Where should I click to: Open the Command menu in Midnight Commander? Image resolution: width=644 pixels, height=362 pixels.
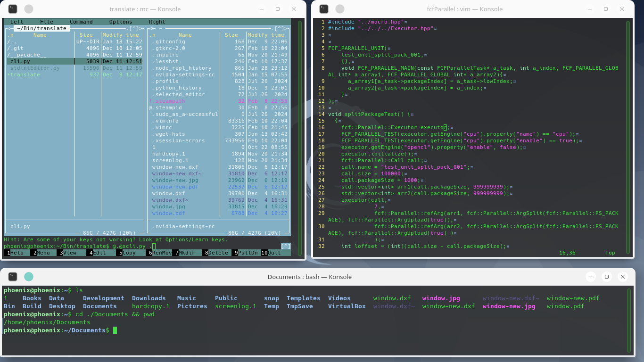81,22
